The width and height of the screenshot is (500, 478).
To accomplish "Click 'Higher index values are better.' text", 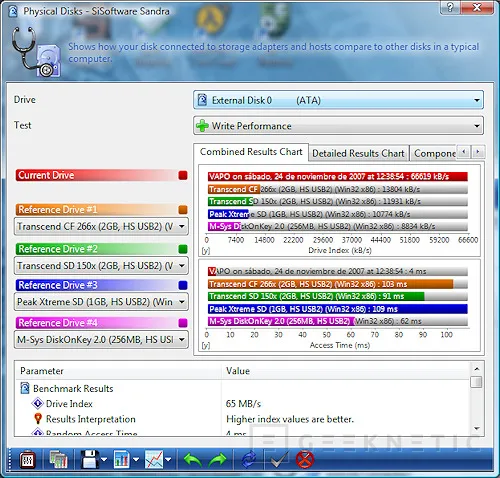I will coord(290,419).
